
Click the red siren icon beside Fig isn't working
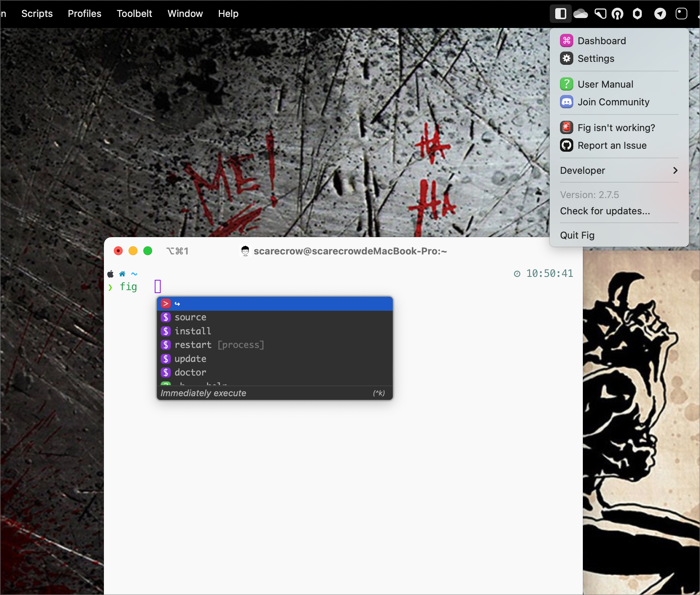click(x=567, y=127)
